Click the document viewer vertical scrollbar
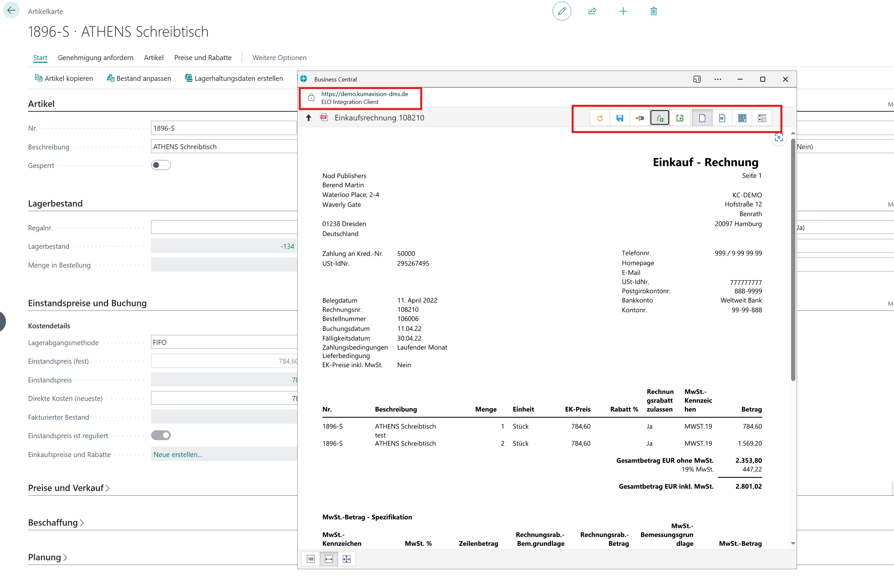The width and height of the screenshot is (894, 588). [793, 259]
